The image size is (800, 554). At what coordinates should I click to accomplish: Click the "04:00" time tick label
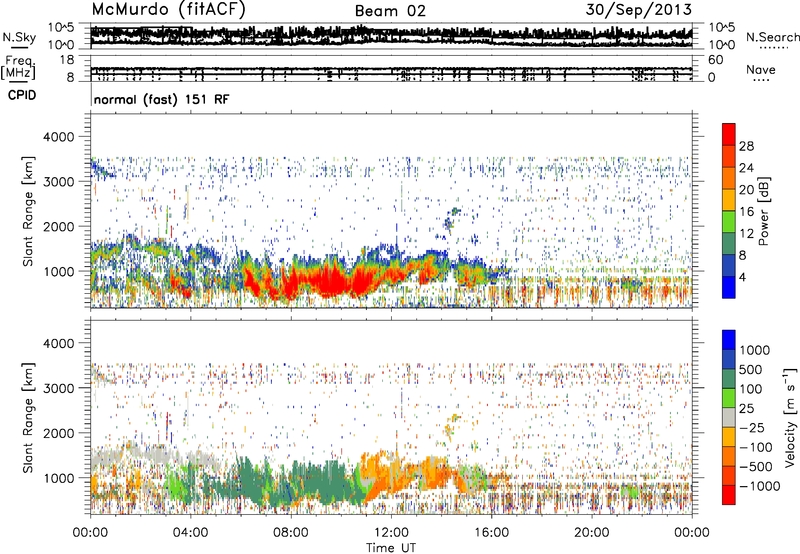coord(190,533)
